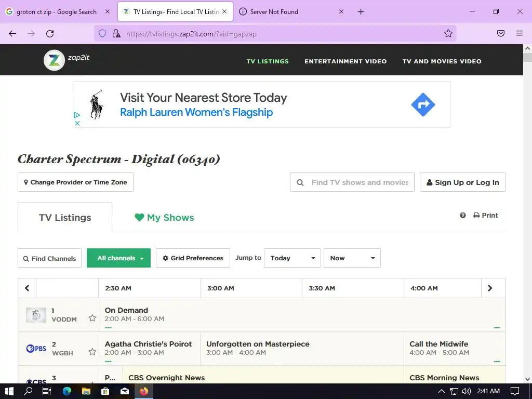Show hidden system tray icons
This screenshot has height=399, width=532.
point(442,391)
